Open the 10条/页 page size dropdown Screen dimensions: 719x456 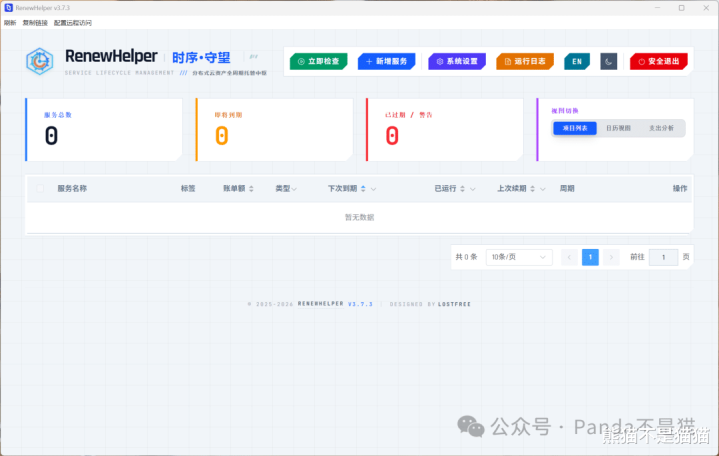518,257
